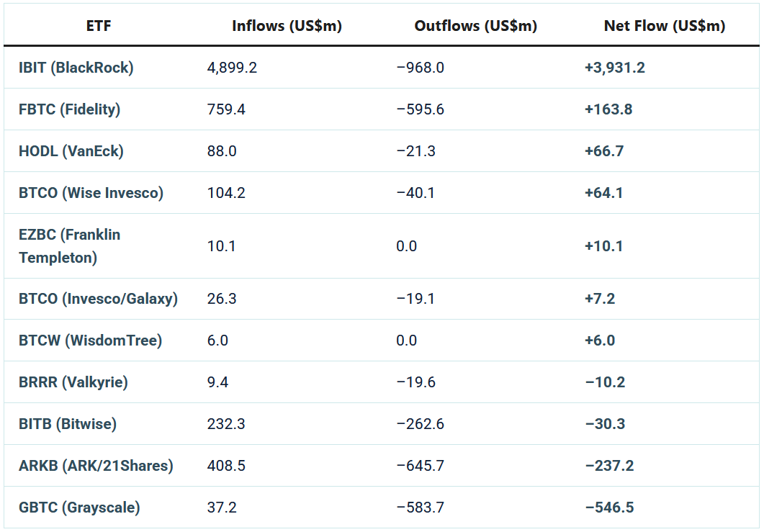Click the BTCO (Invesco/Galaxy) row label
764x532 pixels.
pos(98,298)
